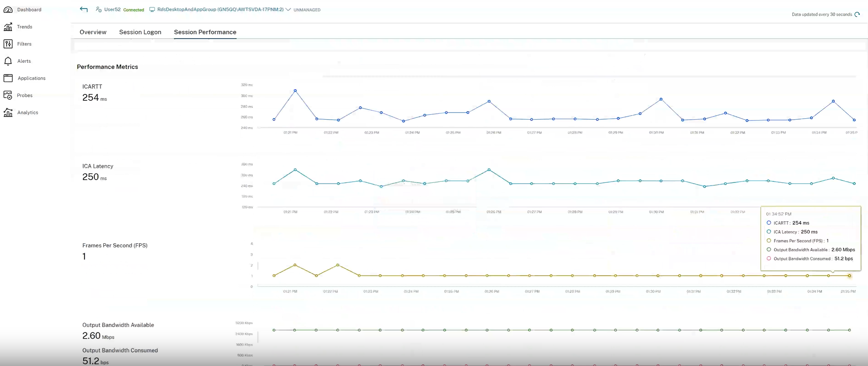Click the last FPS chart data point
The width and height of the screenshot is (868, 366).
coord(849,276)
